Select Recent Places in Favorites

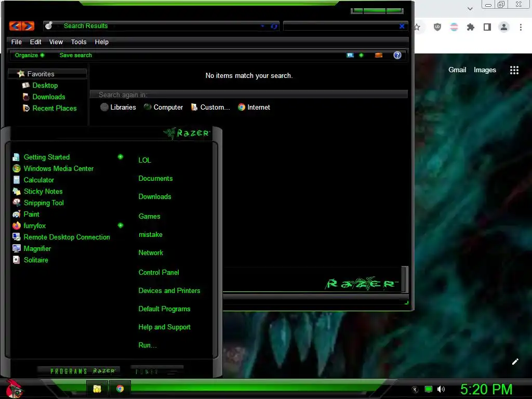49,108
